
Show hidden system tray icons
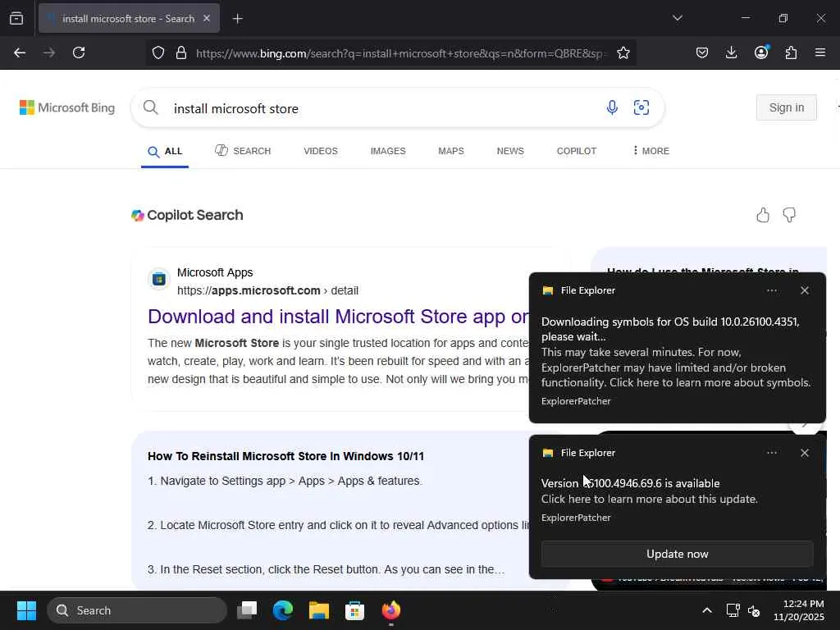[707, 610]
